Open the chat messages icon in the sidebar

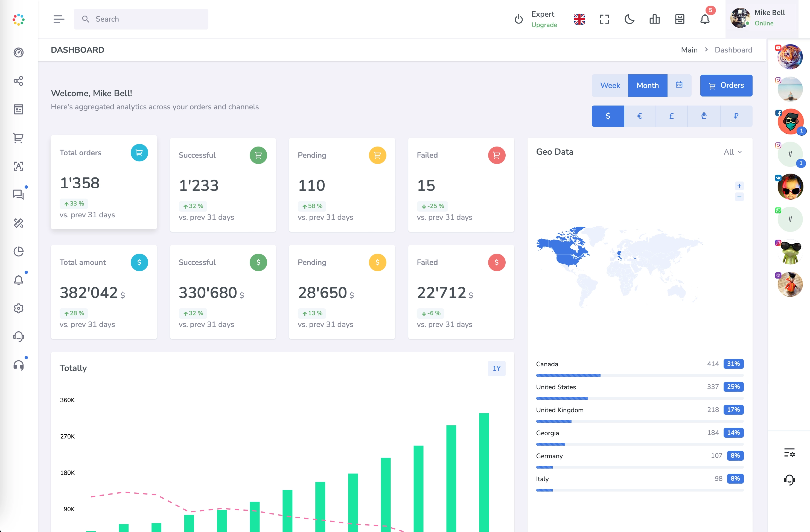pyautogui.click(x=18, y=195)
